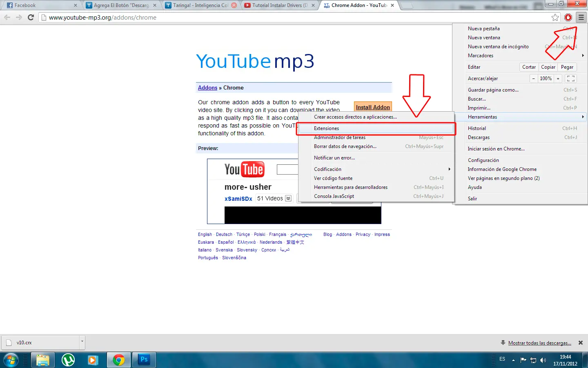Click the address bar URL field
The height and width of the screenshot is (368, 588).
(x=294, y=17)
